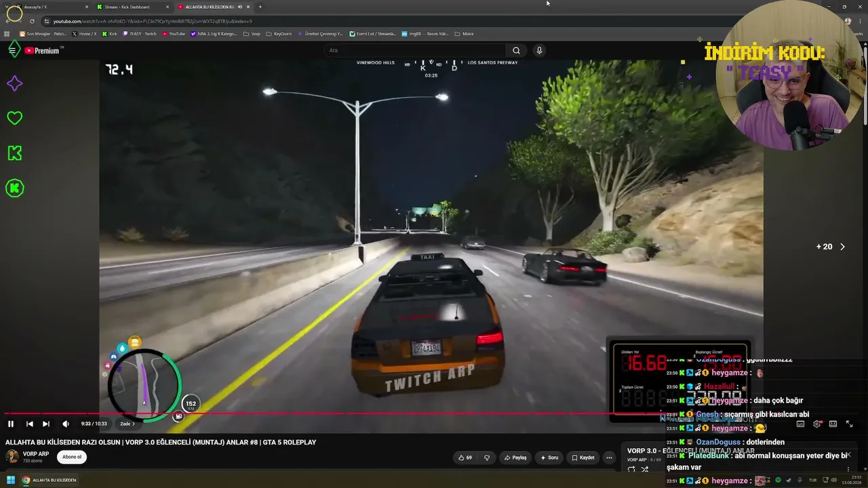
Task: Search by voice with microphone
Action: [x=539, y=50]
